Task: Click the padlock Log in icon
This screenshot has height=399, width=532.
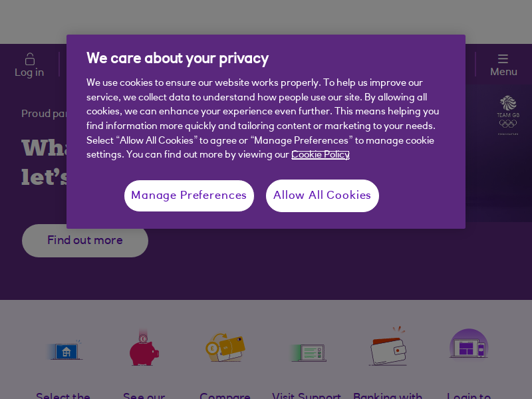Action: point(30,59)
